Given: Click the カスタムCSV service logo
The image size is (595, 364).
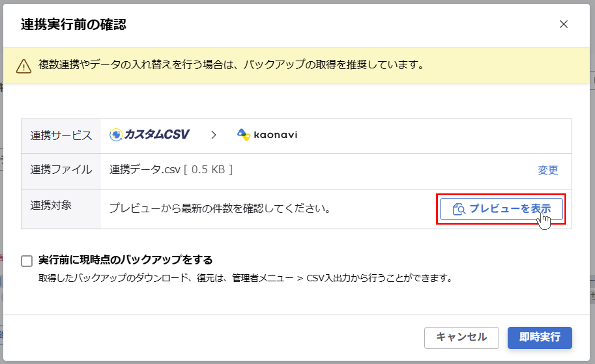Looking at the screenshot, I should click(x=149, y=135).
